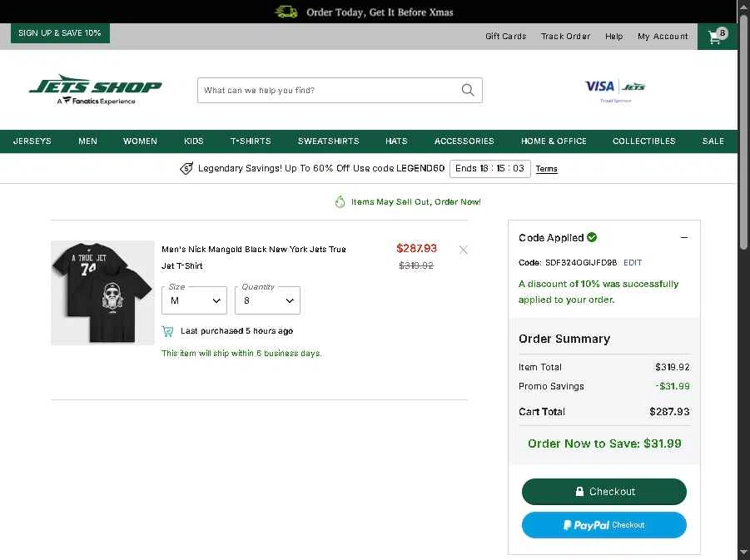The image size is (750, 560).
Task: Click the Order Summary heading
Action: [x=564, y=339]
